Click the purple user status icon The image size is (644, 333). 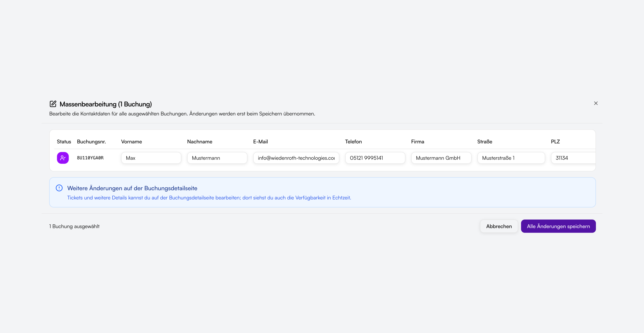pos(63,158)
